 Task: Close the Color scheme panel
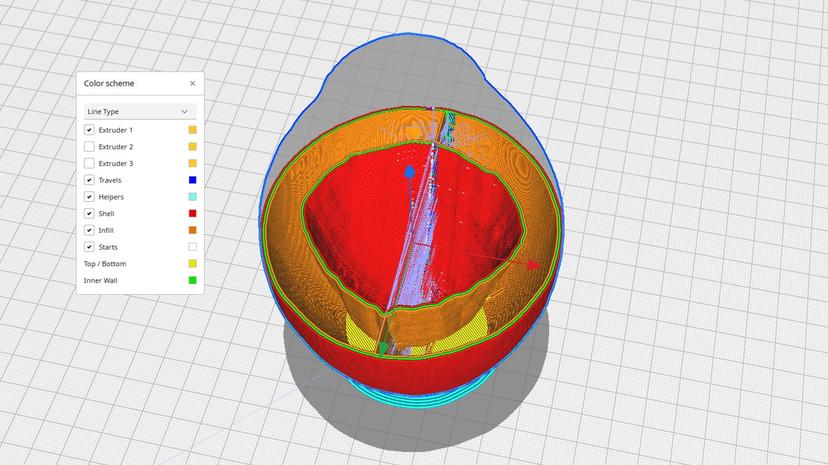point(193,84)
